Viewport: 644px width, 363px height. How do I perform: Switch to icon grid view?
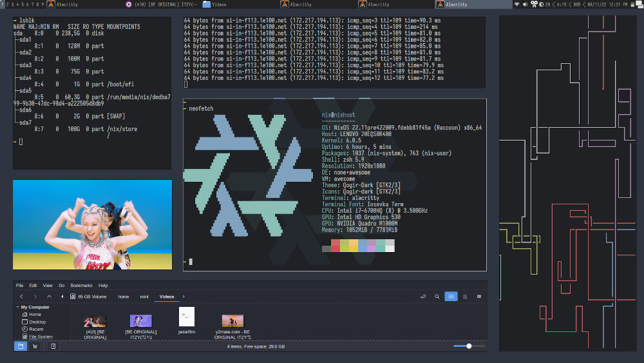click(451, 297)
